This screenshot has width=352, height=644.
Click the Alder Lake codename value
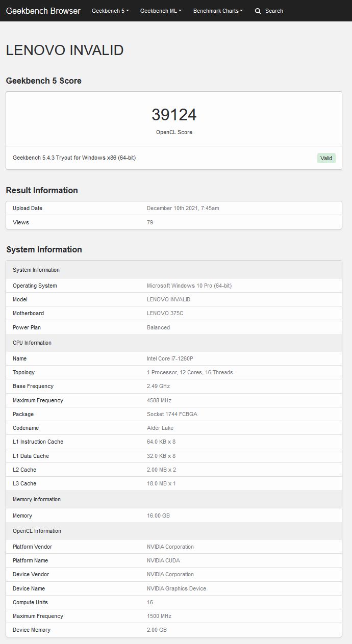(160, 428)
